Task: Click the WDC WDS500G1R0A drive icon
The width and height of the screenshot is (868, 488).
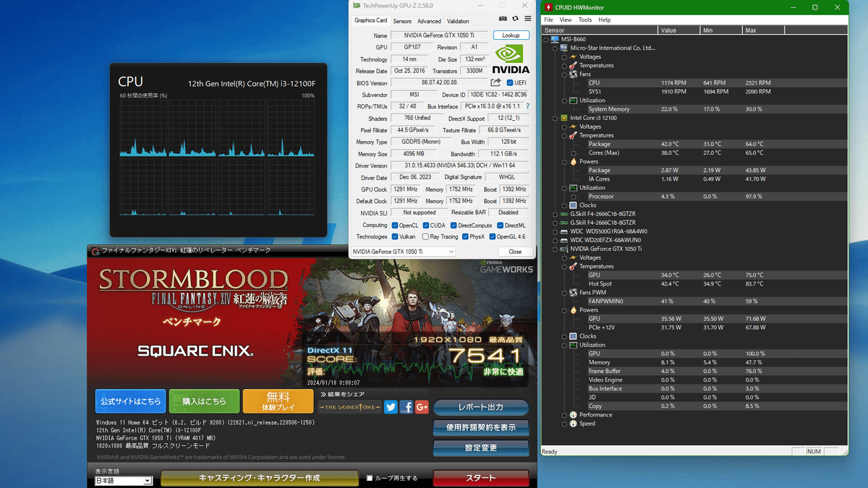Action: coord(564,231)
